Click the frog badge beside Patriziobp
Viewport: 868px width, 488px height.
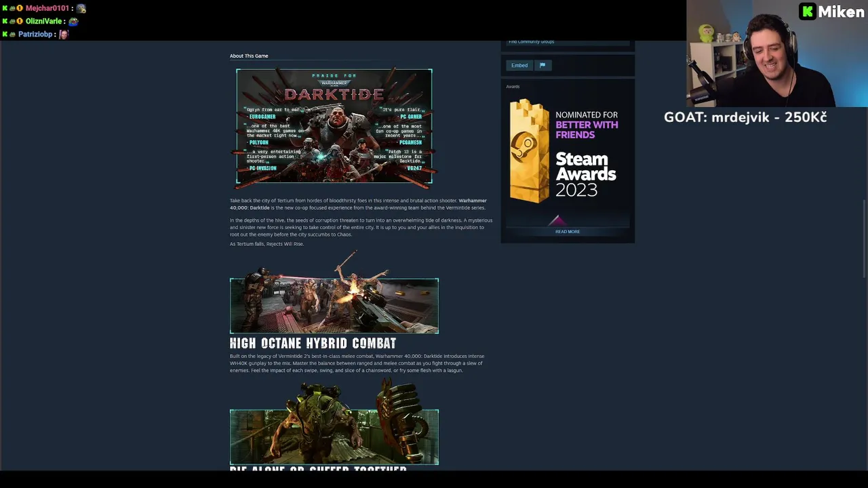coord(12,34)
